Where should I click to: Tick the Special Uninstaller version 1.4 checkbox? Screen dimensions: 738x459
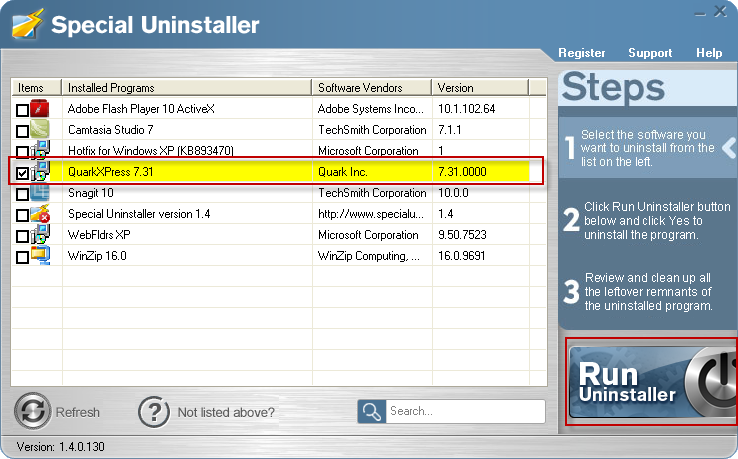click(22, 215)
